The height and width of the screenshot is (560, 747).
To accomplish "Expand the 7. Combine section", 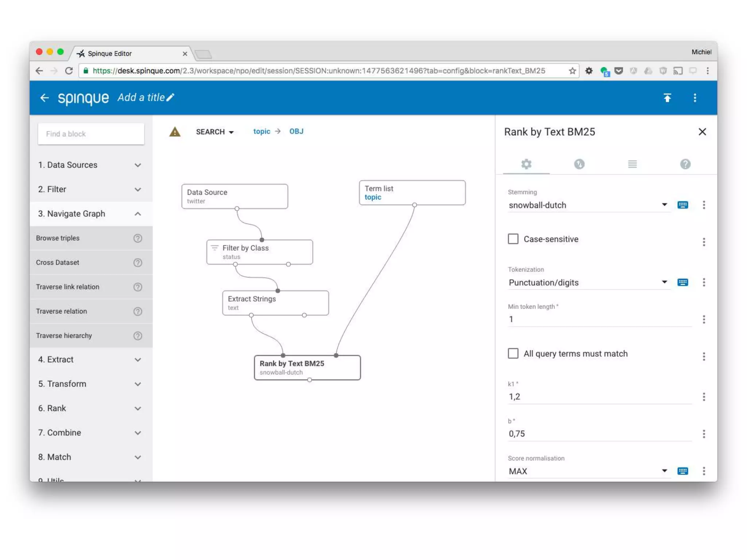I will click(91, 433).
